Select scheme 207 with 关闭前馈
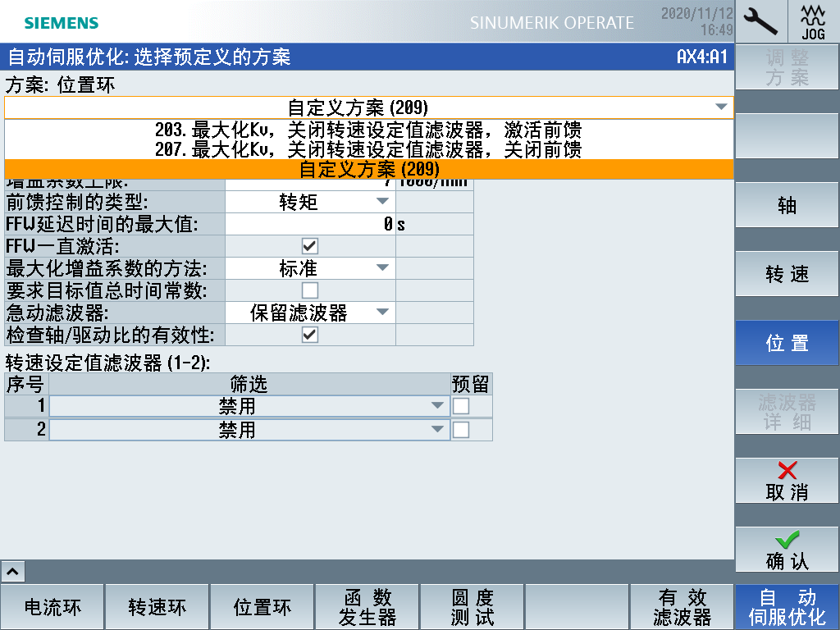 368,150
